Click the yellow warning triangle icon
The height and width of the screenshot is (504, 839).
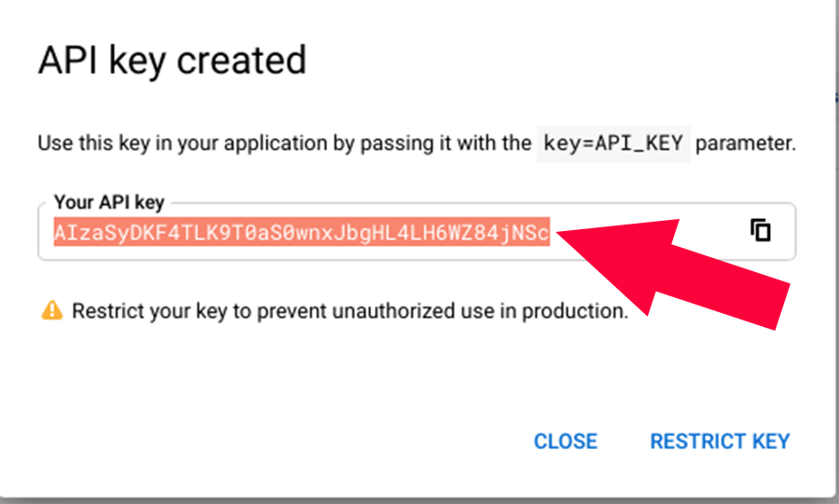(52, 310)
